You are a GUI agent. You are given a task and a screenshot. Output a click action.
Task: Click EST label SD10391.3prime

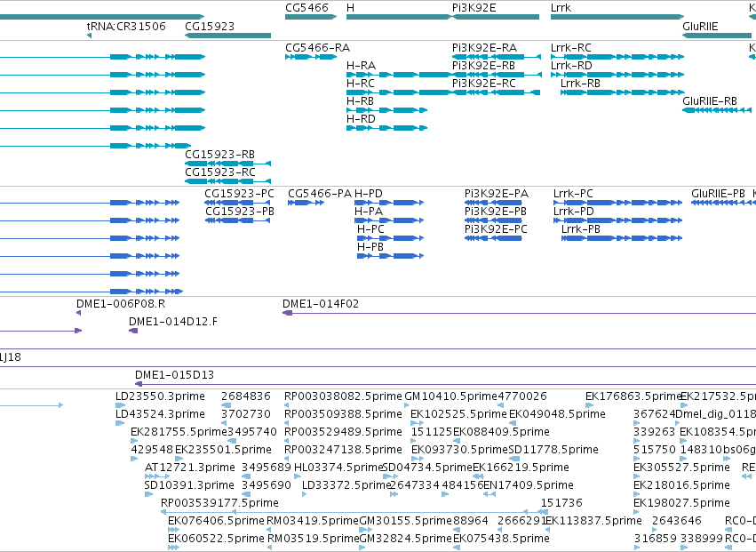(x=189, y=485)
